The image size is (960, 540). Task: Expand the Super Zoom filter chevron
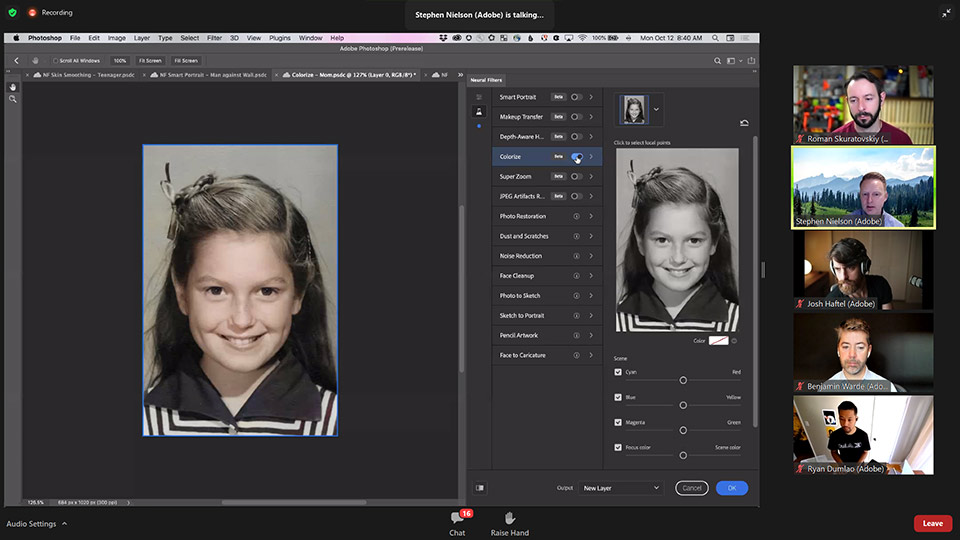click(591, 176)
